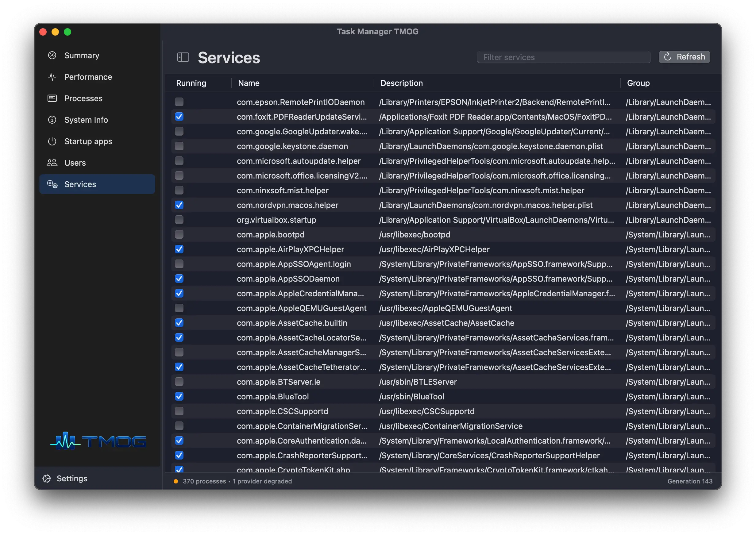Click the Group cell of org.virtualbox.startup
The width and height of the screenshot is (756, 535).
(668, 220)
